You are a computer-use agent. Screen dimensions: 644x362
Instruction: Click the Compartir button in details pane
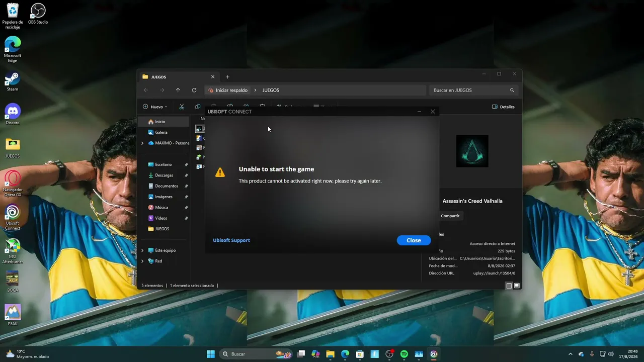(x=450, y=216)
